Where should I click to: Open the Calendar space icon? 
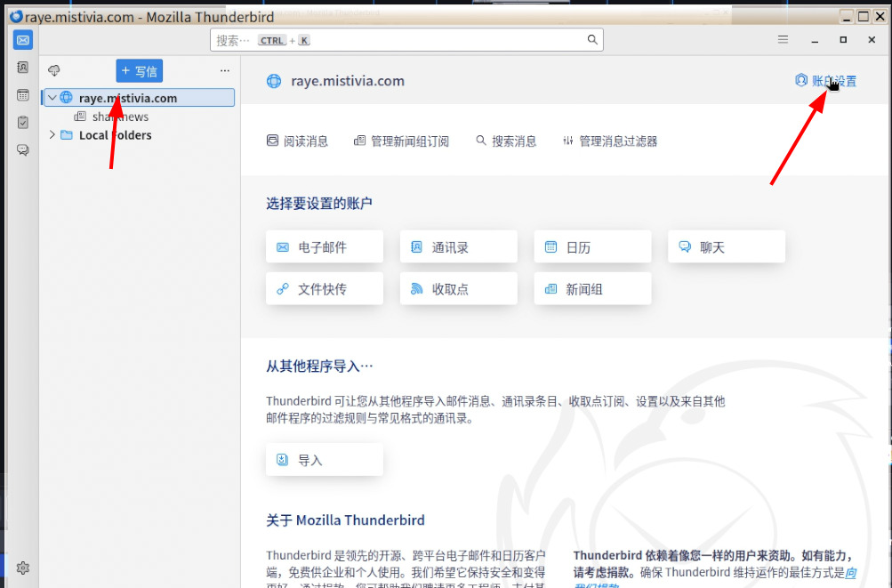(x=23, y=95)
